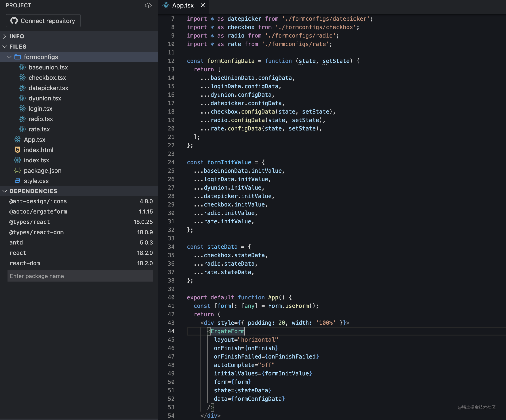Screen dimensions: 506x420
Task: Click the React icon beside radio.tsx
Action: pyautogui.click(x=22, y=119)
